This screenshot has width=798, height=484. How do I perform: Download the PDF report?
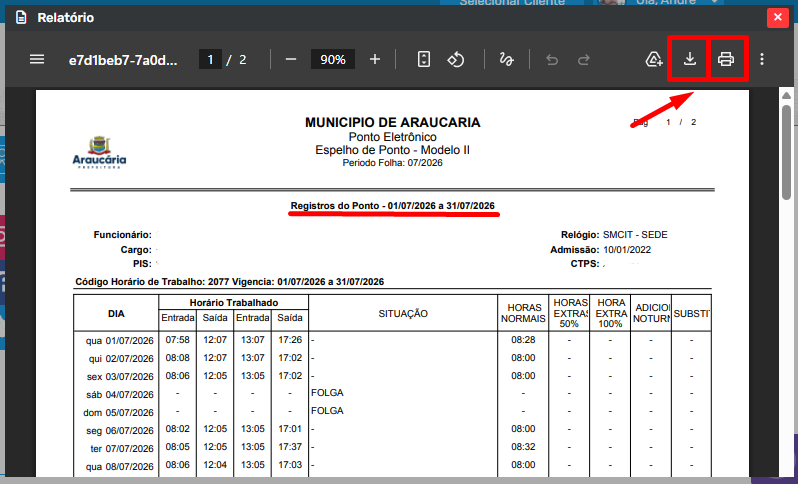point(690,59)
